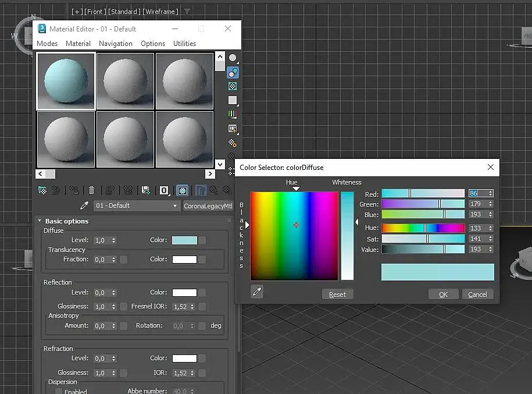
Task: Toggle Show Shaded Material in Viewport
Action: [182, 190]
